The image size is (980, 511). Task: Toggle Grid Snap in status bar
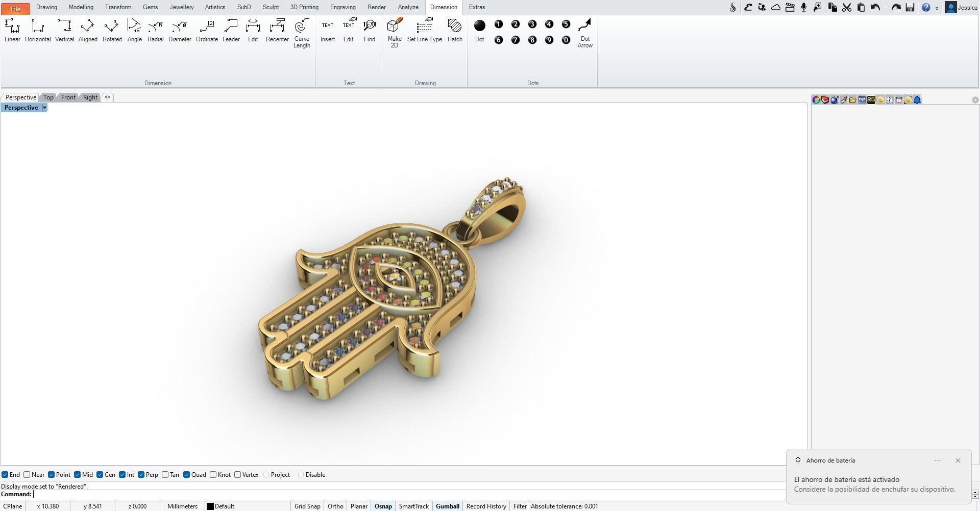pyautogui.click(x=307, y=506)
